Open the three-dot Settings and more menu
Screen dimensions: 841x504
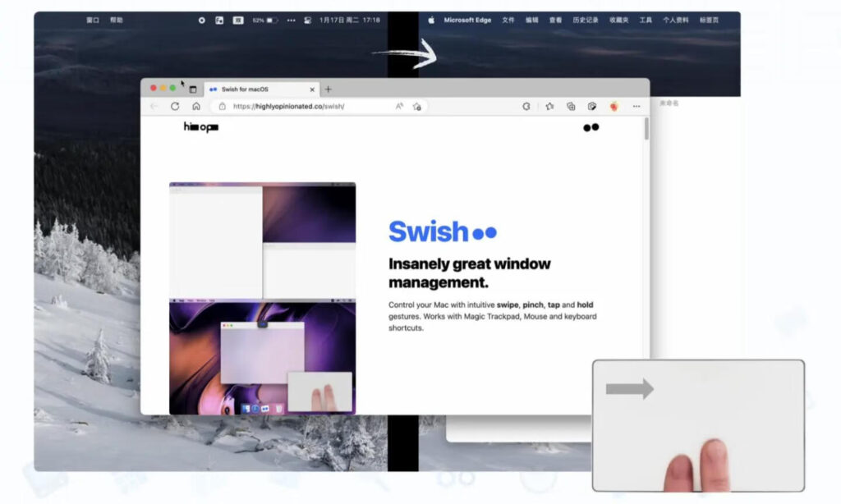[x=637, y=107]
